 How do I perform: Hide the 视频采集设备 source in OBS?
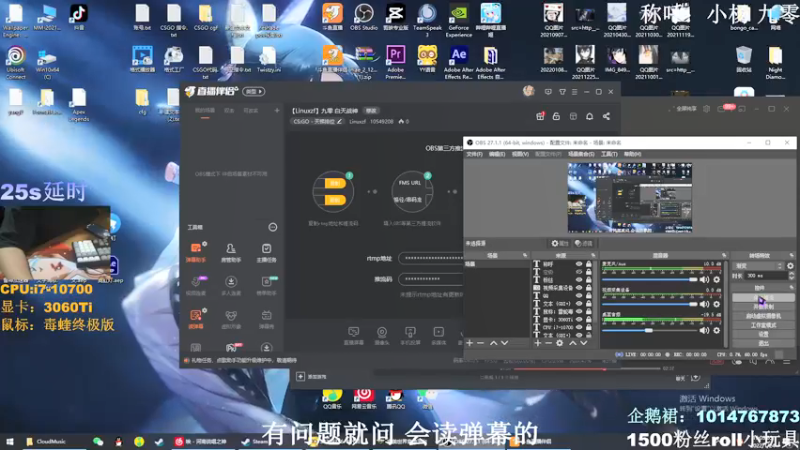pyautogui.click(x=579, y=288)
